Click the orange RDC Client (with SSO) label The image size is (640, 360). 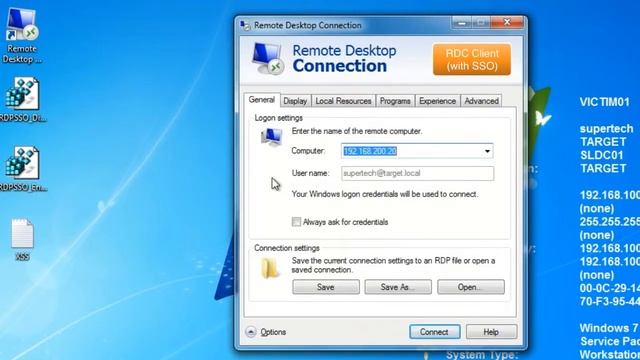[x=472, y=60]
